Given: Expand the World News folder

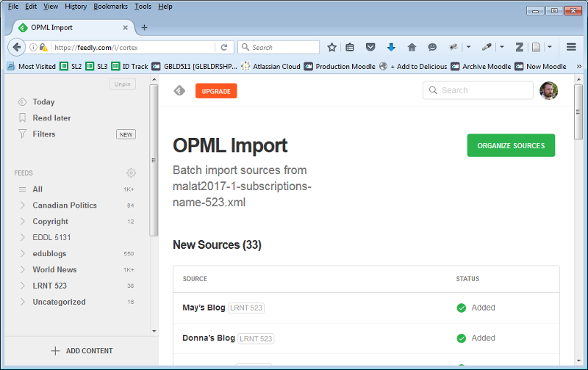Looking at the screenshot, I should point(23,269).
